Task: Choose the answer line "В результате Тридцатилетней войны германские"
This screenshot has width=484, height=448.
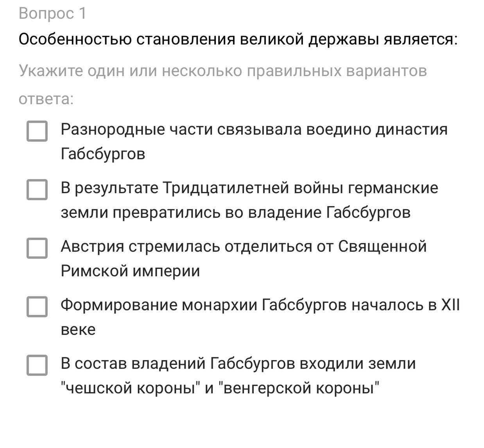Action: (249, 188)
